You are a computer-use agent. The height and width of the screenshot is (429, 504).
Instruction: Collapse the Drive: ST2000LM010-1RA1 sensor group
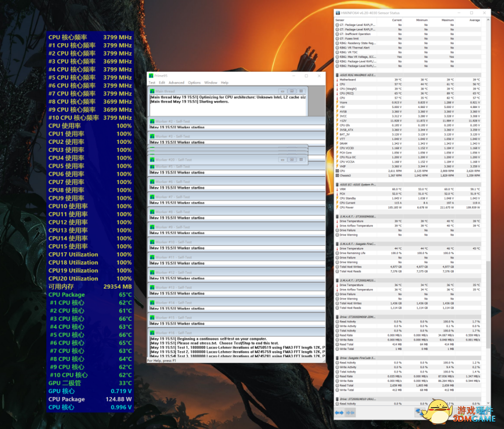coord(338,399)
